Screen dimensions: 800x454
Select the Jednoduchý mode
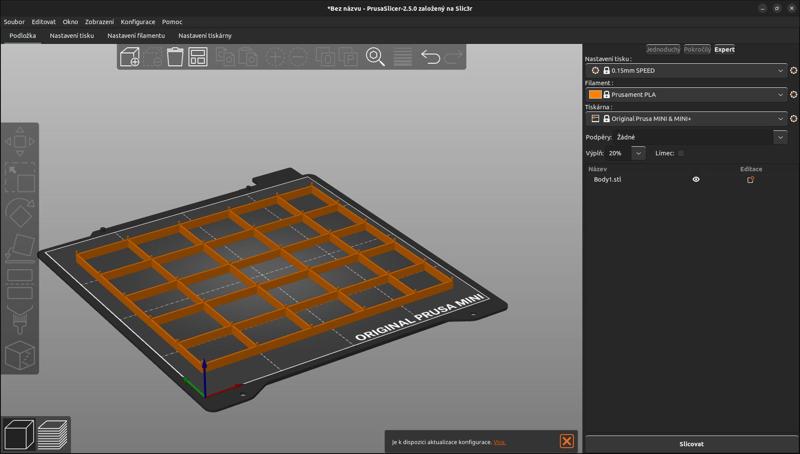(663, 49)
